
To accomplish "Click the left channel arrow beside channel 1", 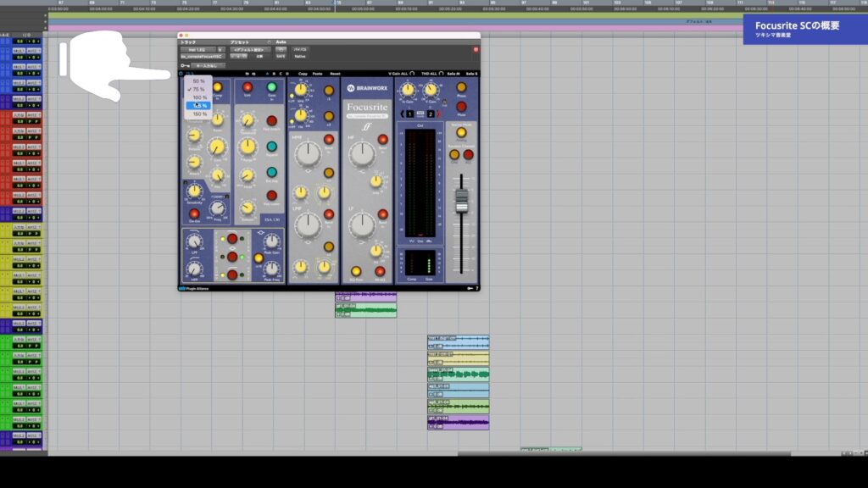I will tap(403, 114).
